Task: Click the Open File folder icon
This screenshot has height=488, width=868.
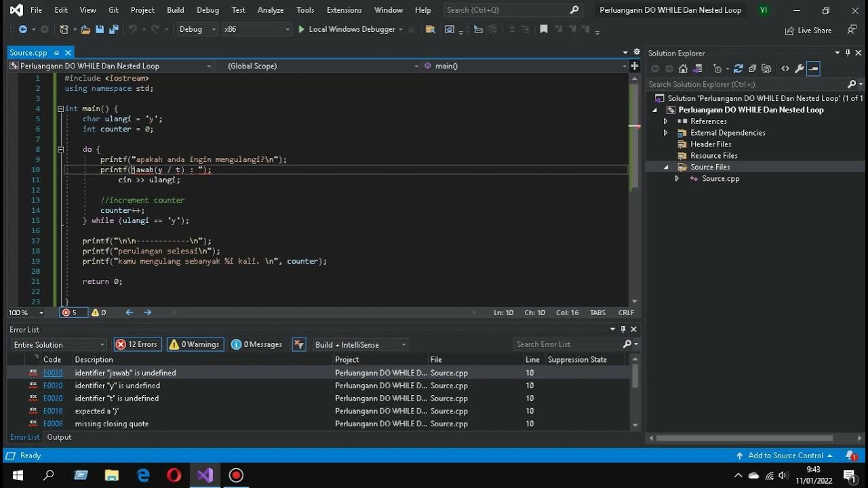Action: 85,29
